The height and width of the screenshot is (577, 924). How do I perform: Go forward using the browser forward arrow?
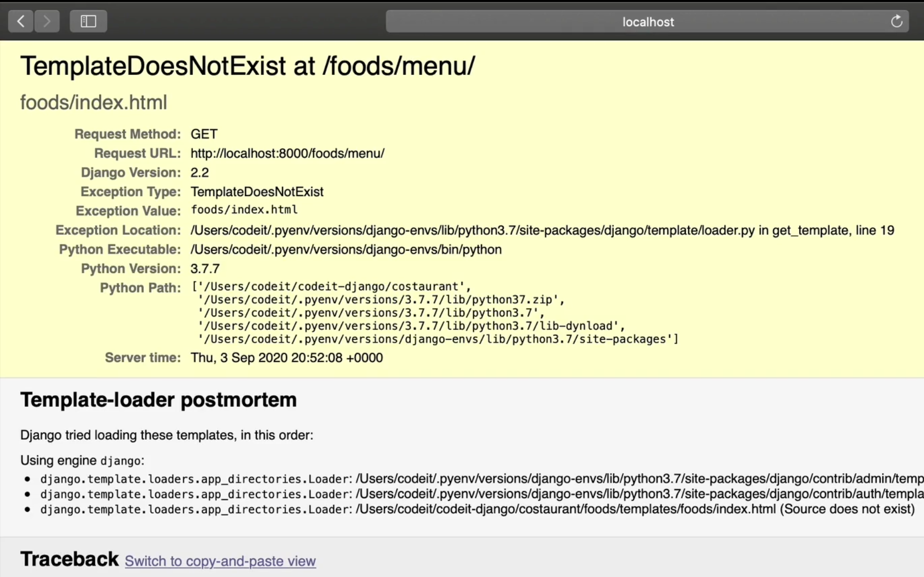(47, 21)
